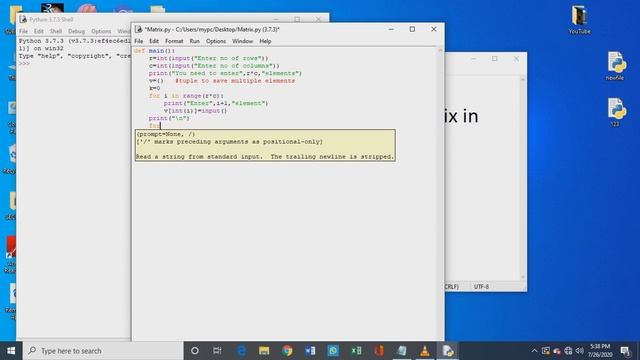Image resolution: width=640 pixels, height=360 pixels.
Task: Open the Options menu in Python Shell window
Action: pyautogui.click(x=101, y=31)
